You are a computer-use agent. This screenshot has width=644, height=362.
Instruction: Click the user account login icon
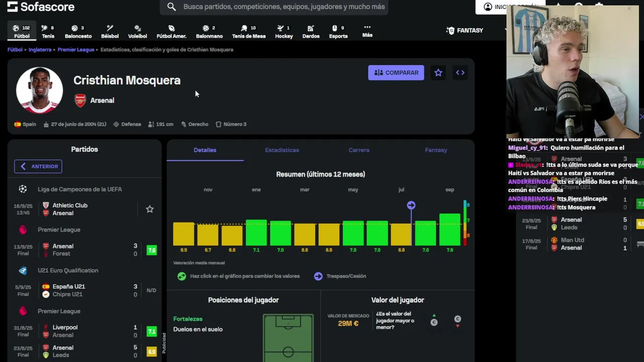pos(488,7)
